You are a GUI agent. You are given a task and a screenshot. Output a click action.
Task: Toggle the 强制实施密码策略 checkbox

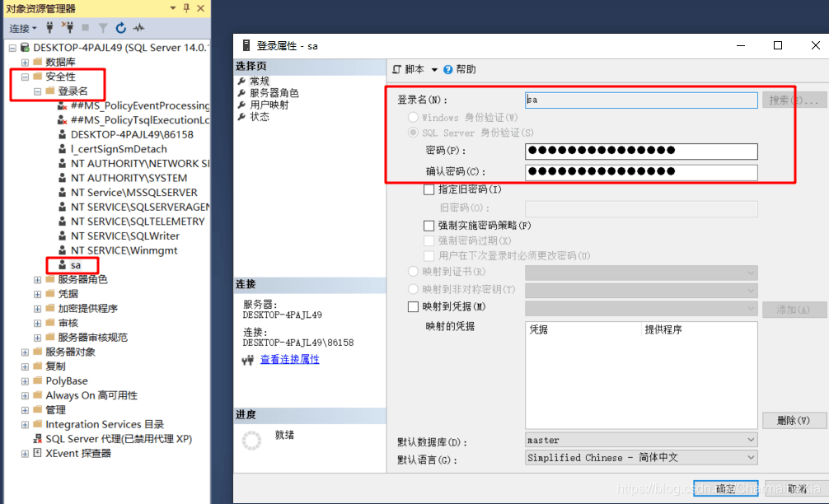coord(429,226)
